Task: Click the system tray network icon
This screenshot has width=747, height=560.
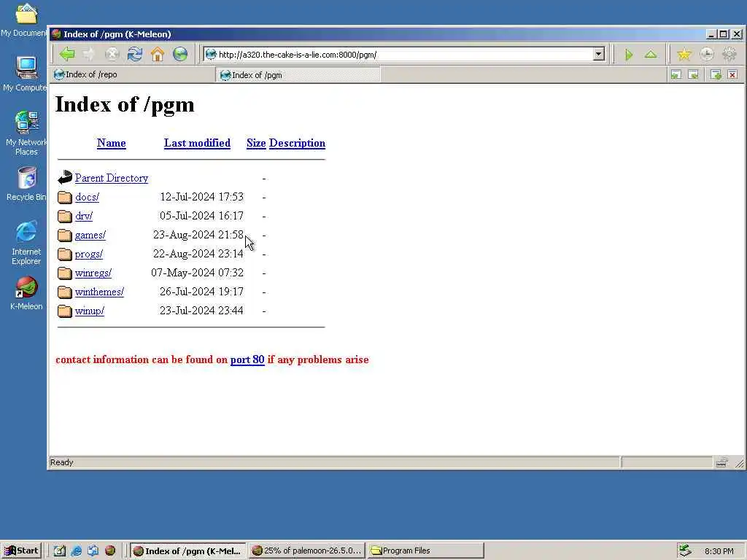Action: (x=684, y=551)
